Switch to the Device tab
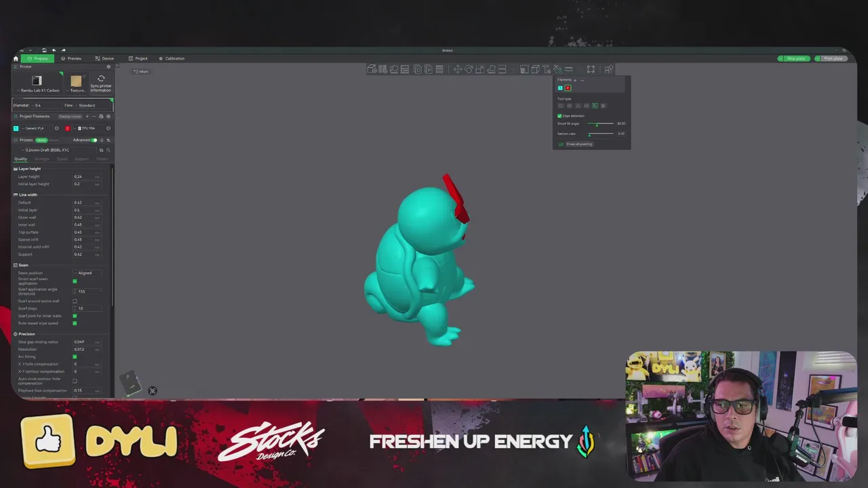The image size is (868, 488). pos(104,58)
